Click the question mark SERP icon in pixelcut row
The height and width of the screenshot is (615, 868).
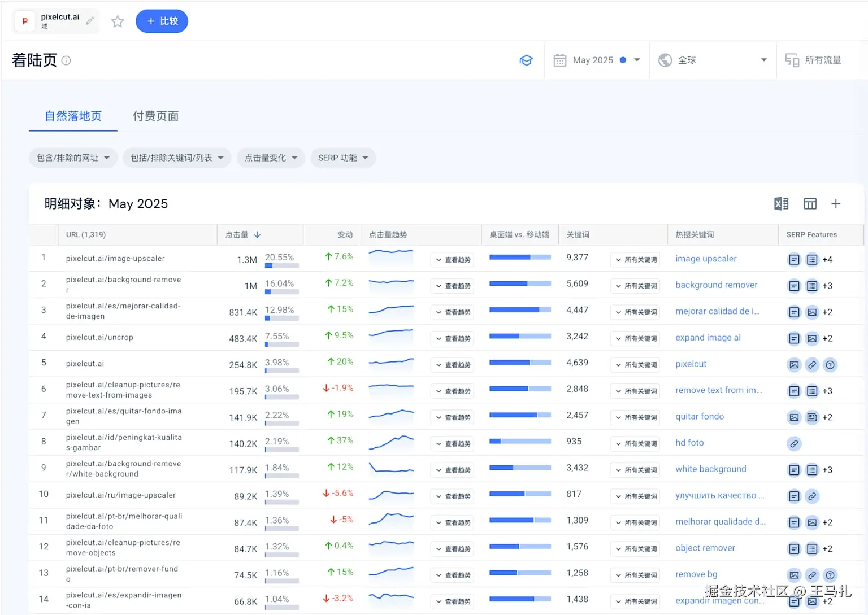[x=830, y=365]
